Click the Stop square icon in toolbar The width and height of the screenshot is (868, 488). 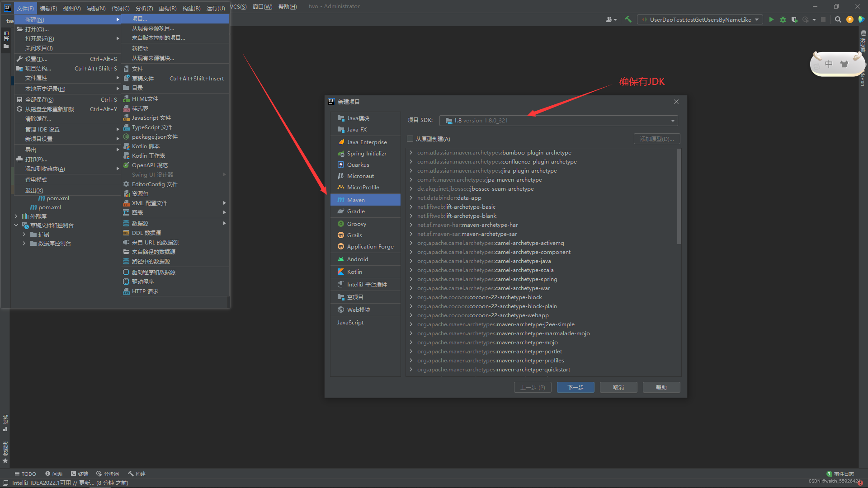(x=823, y=19)
